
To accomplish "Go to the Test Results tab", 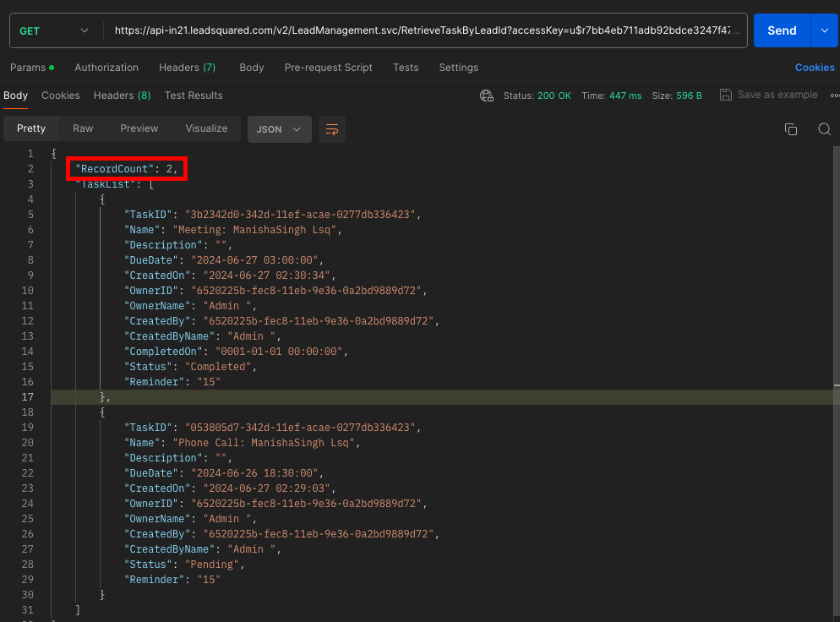I will [x=194, y=95].
